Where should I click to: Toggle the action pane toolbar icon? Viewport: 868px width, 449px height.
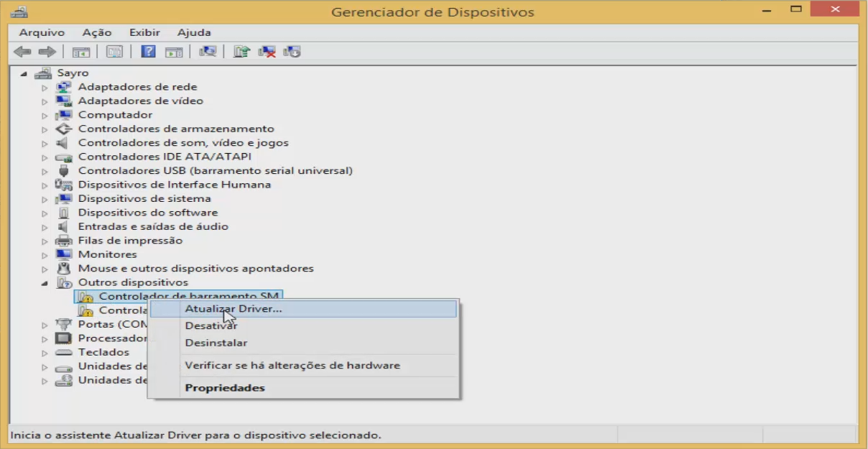[x=173, y=52]
